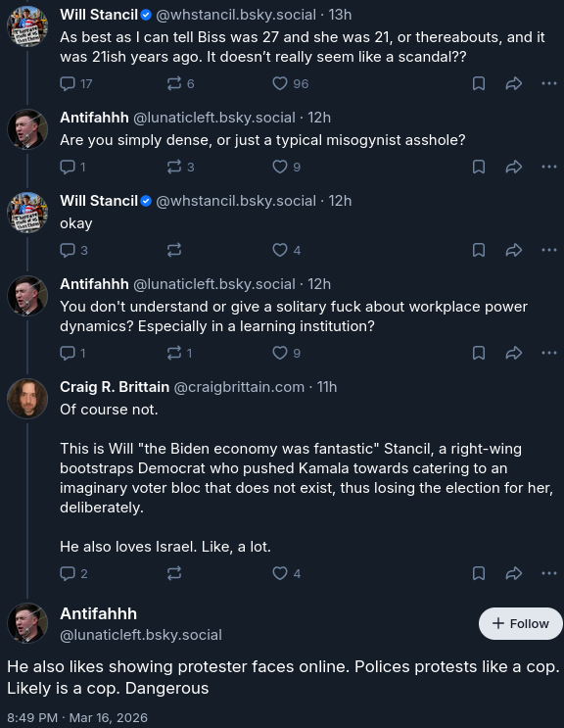Screen dimensions: 564x728
Task: Like Will Stancil's post with 96 likes
Action: [x=290, y=83]
